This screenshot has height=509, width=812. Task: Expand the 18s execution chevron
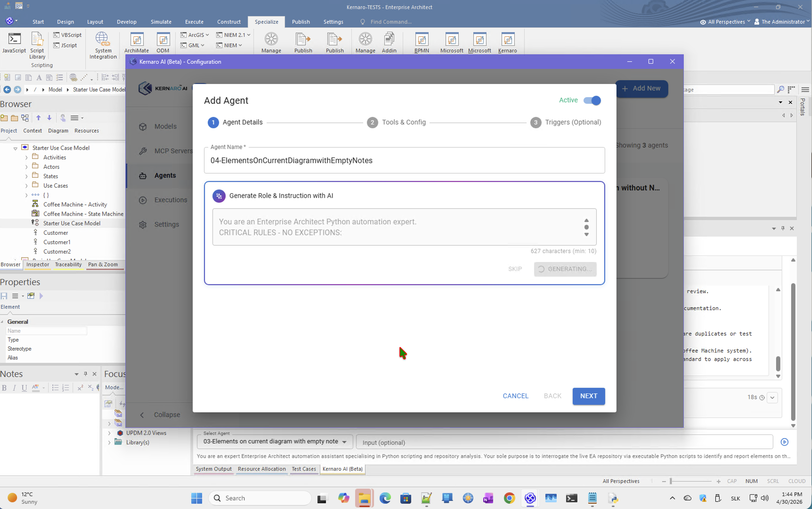point(773,398)
